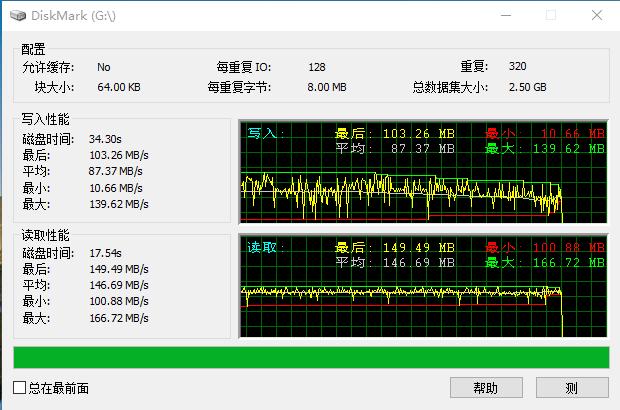Click the green progress bar
This screenshot has height=410, width=620.
pos(311,357)
